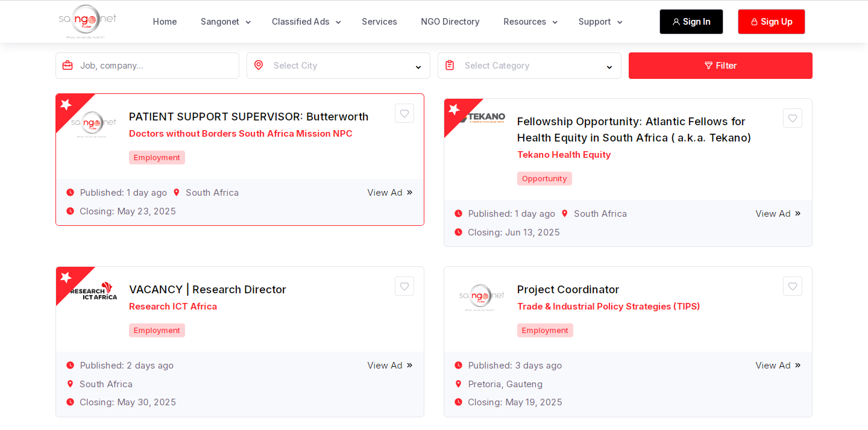The image size is (868, 430).
Task: Open the NGO Directory page
Action: click(450, 22)
